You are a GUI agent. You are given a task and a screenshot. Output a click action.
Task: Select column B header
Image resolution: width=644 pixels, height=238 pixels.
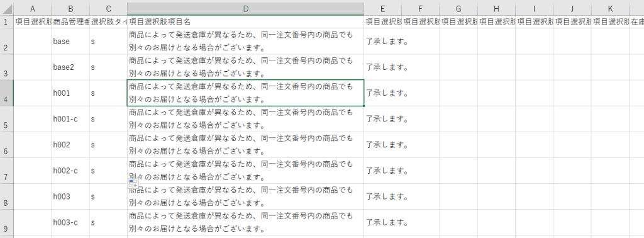click(70, 9)
